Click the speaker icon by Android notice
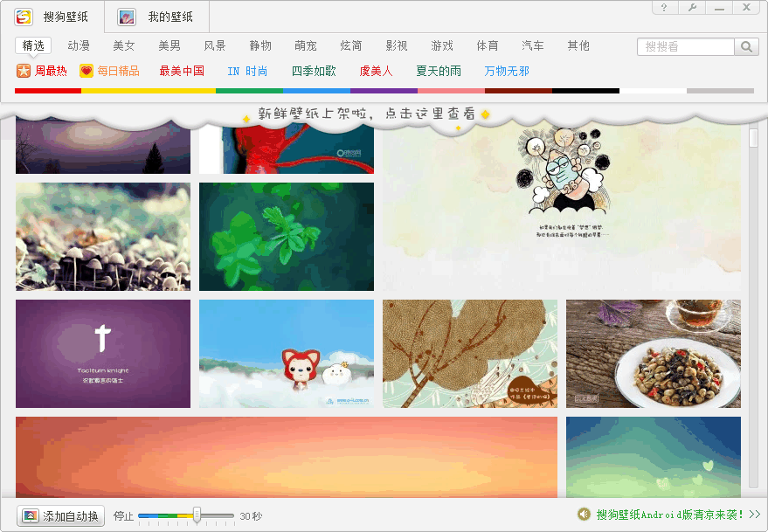768x532 pixels. (x=584, y=515)
